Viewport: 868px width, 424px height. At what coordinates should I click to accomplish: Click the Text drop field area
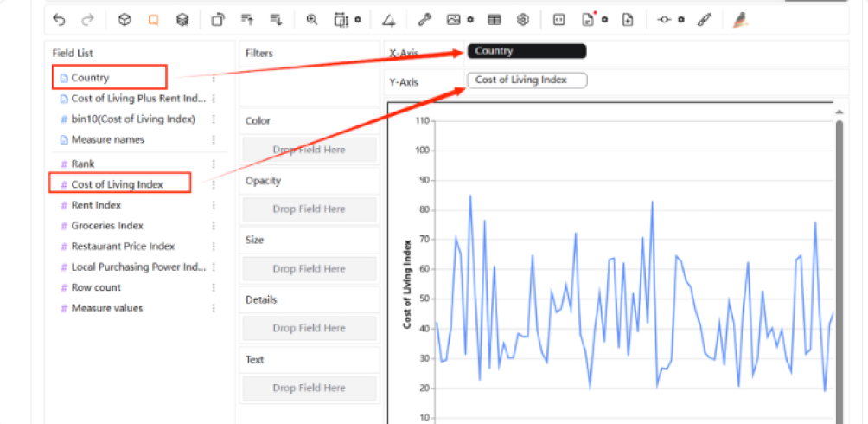[x=309, y=388]
